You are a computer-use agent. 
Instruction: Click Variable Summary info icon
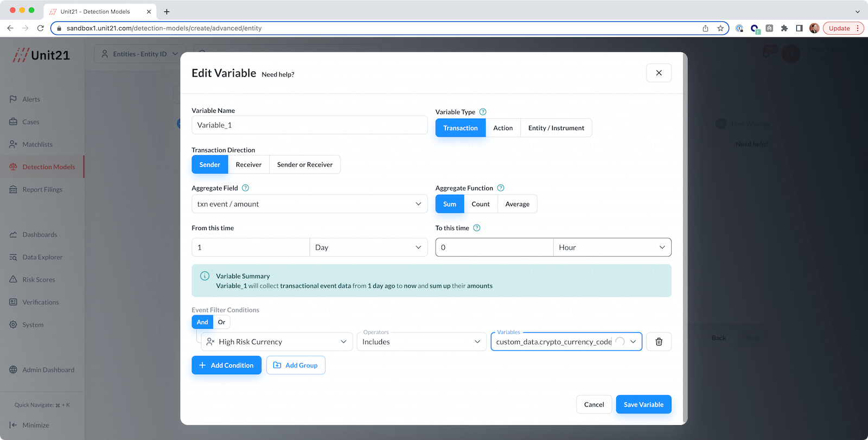point(205,276)
